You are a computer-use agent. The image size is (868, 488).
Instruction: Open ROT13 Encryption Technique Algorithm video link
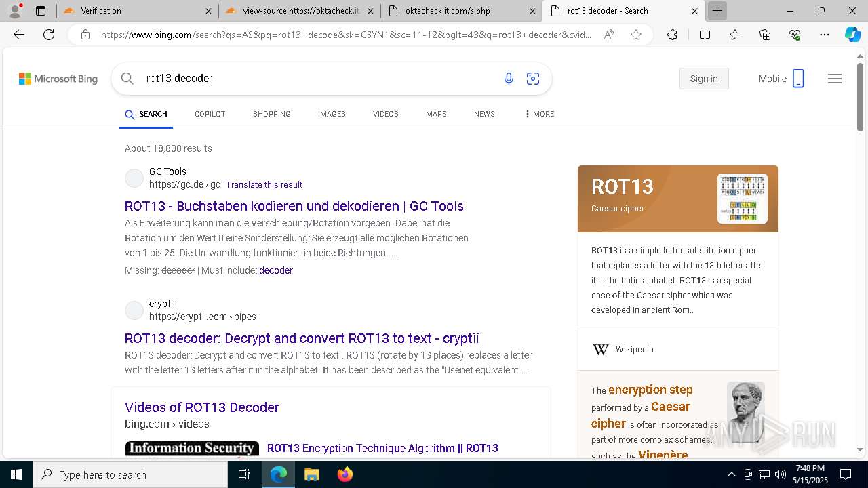[x=382, y=448]
